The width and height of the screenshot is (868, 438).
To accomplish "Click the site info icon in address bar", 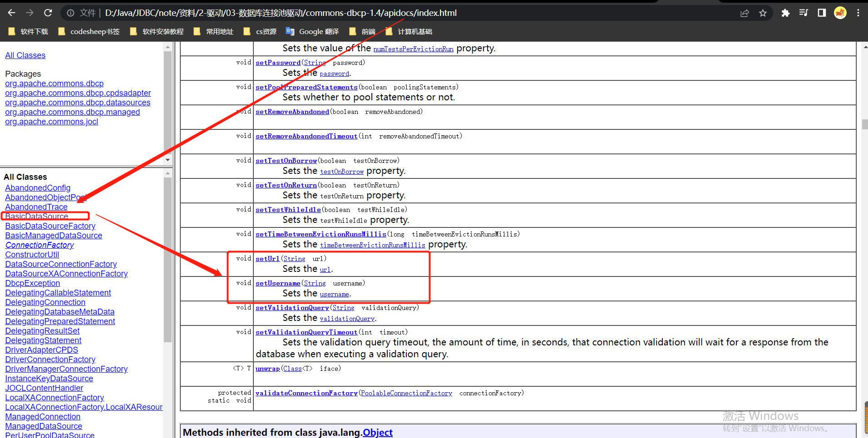I will click(x=71, y=13).
